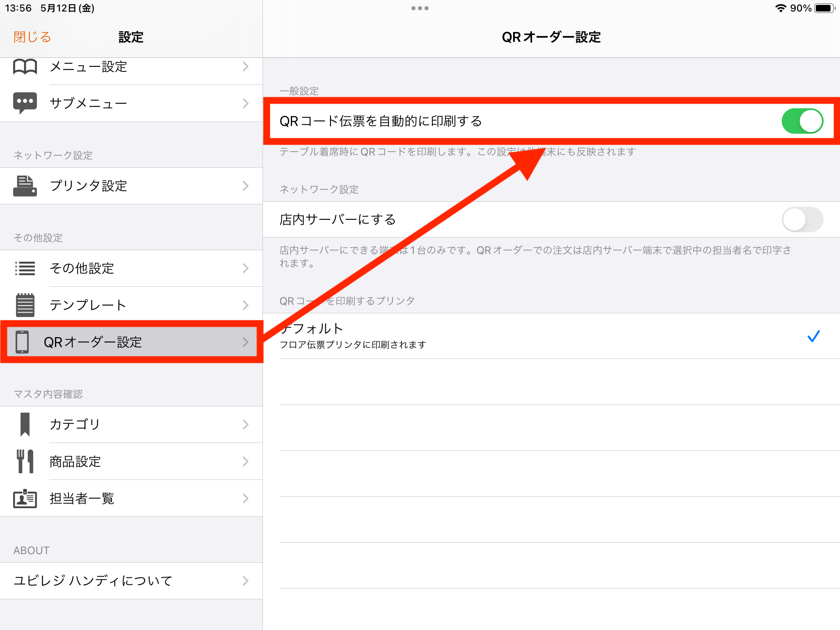Tap the fork and knife icon for 商品設定
840x630 pixels.
pyautogui.click(x=25, y=461)
